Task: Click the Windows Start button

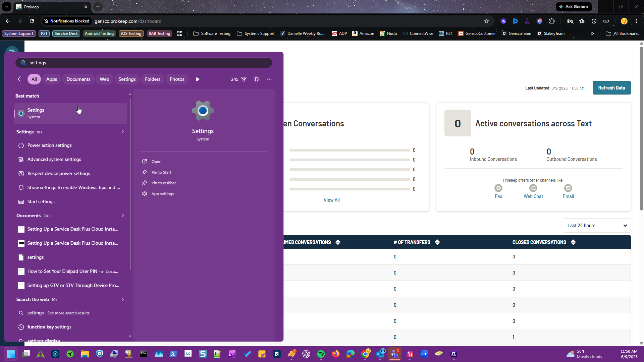Action: [x=11, y=354]
